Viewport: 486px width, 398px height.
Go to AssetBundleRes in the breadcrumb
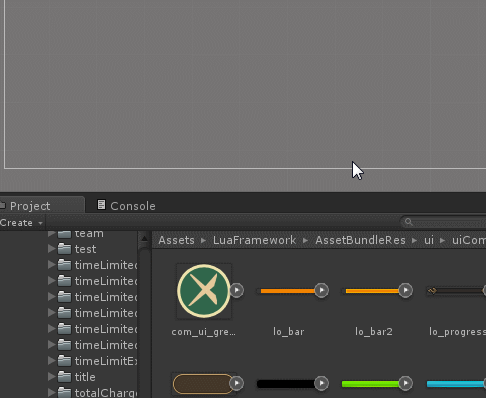tap(360, 240)
